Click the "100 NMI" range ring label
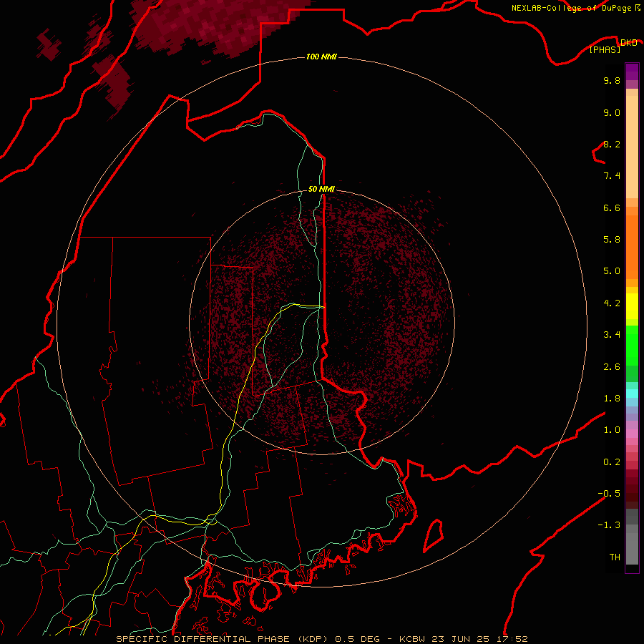This screenshot has width=644, height=644. (321, 57)
